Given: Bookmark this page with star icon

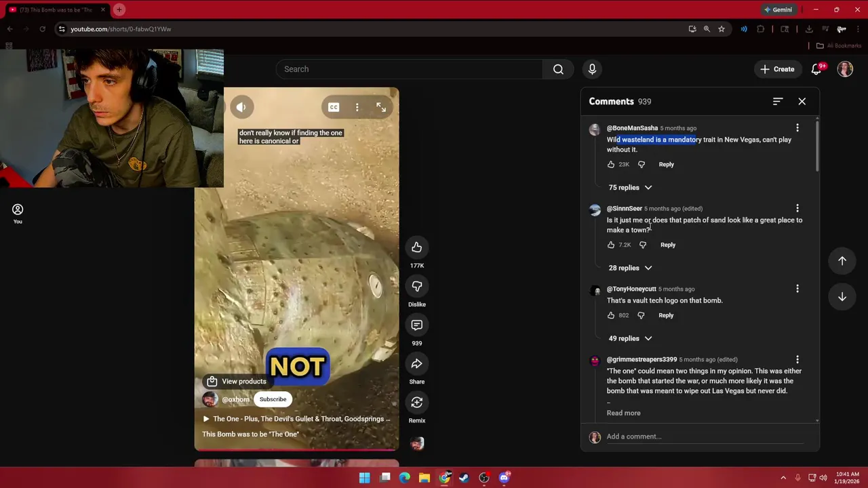Looking at the screenshot, I should click(x=722, y=29).
